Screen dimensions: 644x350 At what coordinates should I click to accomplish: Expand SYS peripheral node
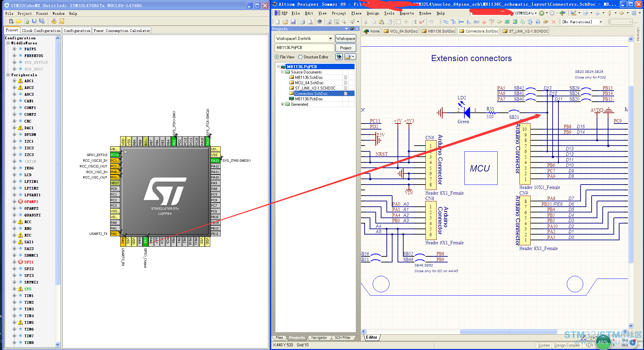coord(14,289)
